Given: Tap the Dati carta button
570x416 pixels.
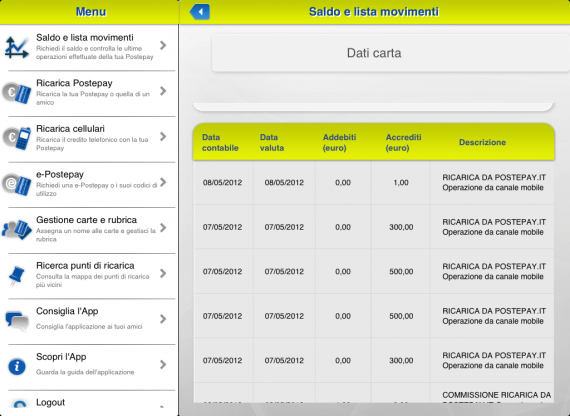Looking at the screenshot, I should point(391,53).
